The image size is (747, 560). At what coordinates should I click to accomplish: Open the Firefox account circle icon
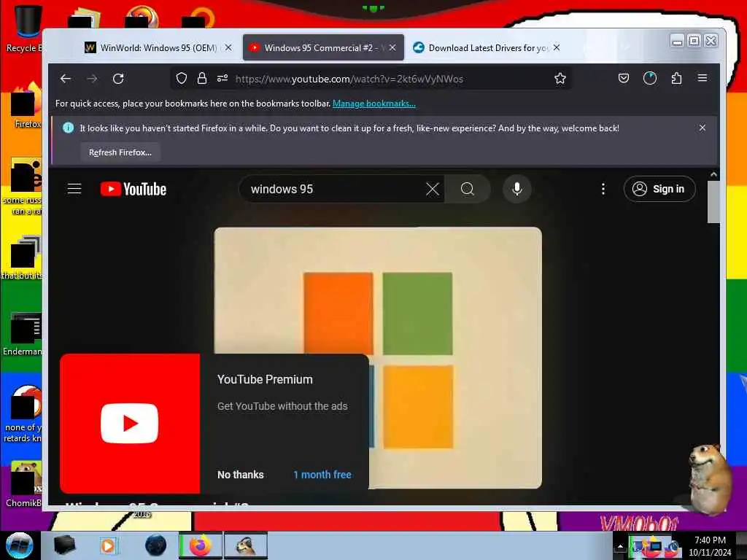click(x=650, y=79)
